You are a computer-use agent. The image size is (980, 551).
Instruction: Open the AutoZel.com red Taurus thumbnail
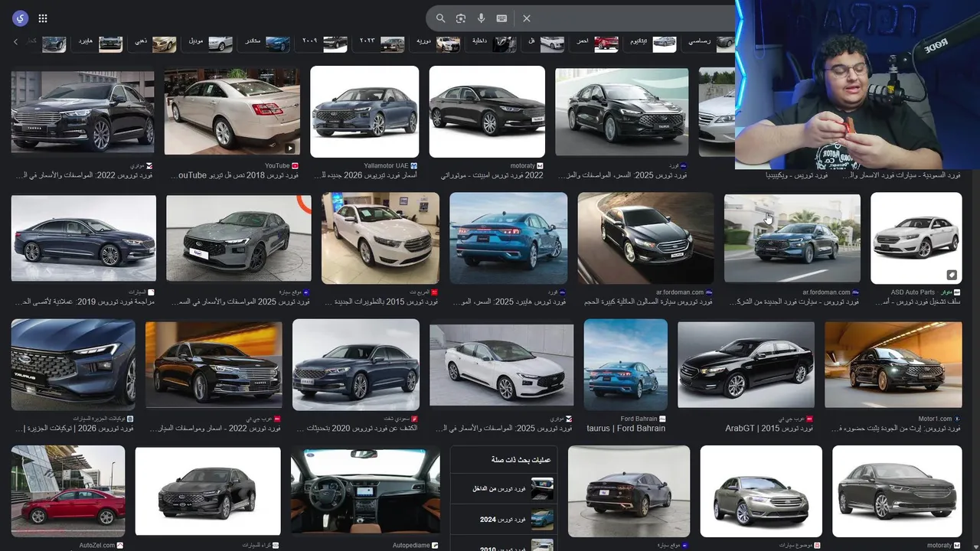(x=68, y=491)
